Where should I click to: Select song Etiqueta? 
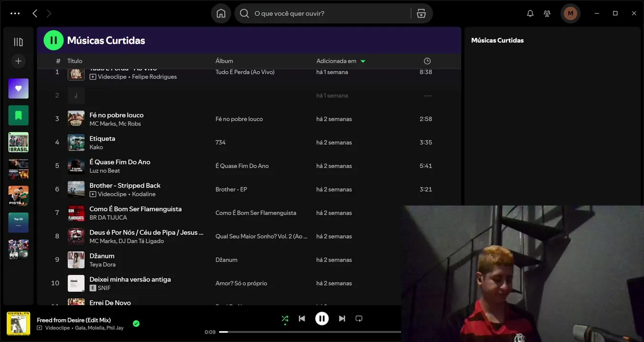[102, 138]
